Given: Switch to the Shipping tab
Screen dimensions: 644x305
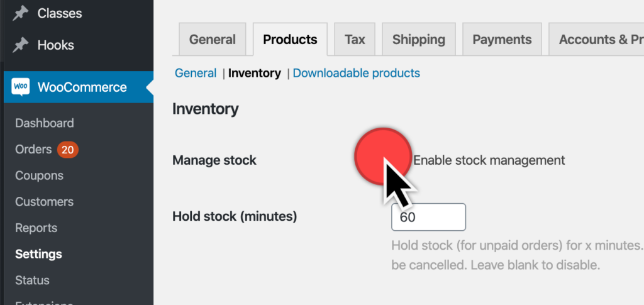Looking at the screenshot, I should tap(418, 40).
